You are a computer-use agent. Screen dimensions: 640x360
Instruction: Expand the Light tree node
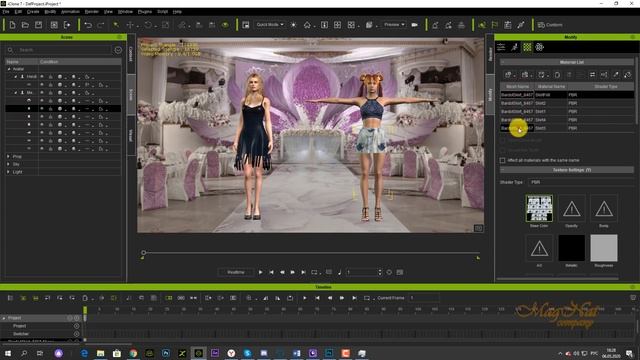pos(9,172)
